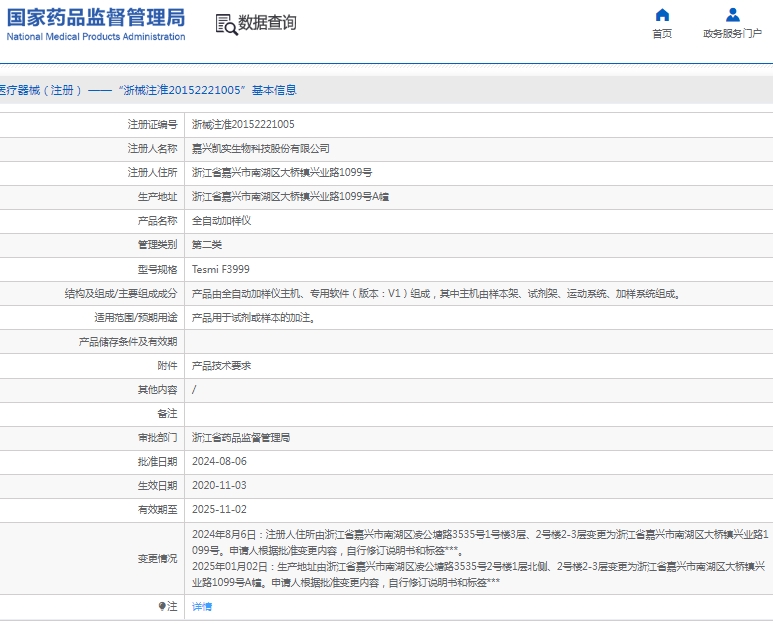The image size is (773, 626).
Task: Click expiry date 2025-11-02
Action: 219,510
